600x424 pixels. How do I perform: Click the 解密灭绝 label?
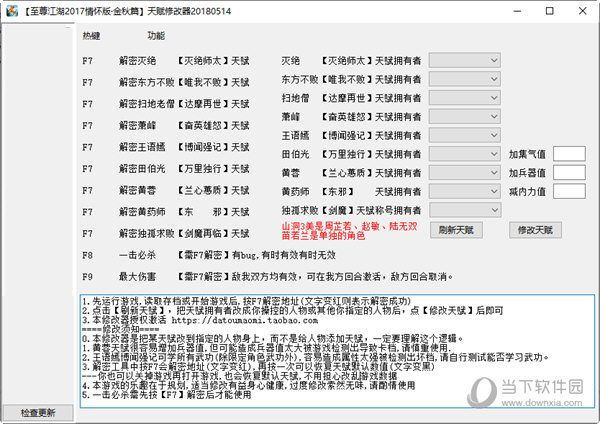pyautogui.click(x=137, y=61)
